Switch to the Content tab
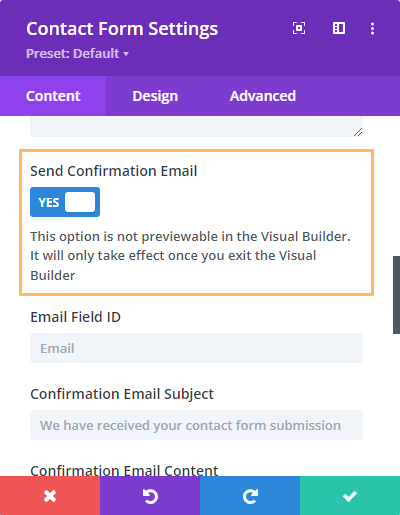This screenshot has width=400, height=515. pos(53,96)
